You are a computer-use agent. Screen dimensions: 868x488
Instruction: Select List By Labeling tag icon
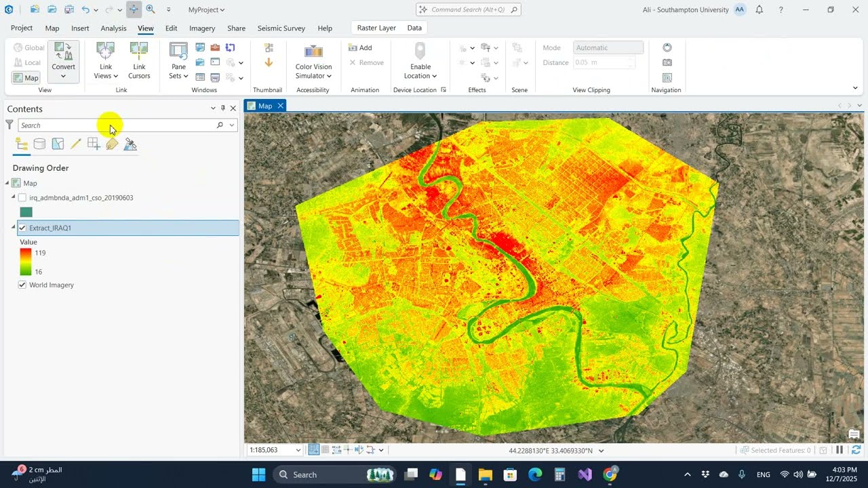coord(112,144)
